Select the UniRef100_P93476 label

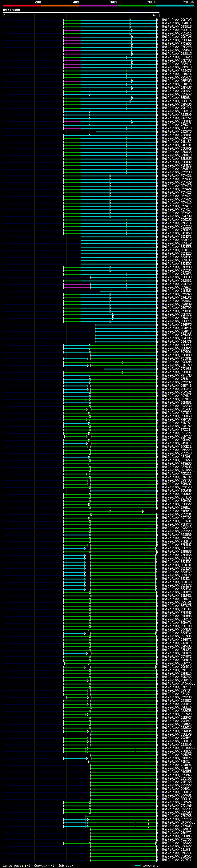(177, 71)
